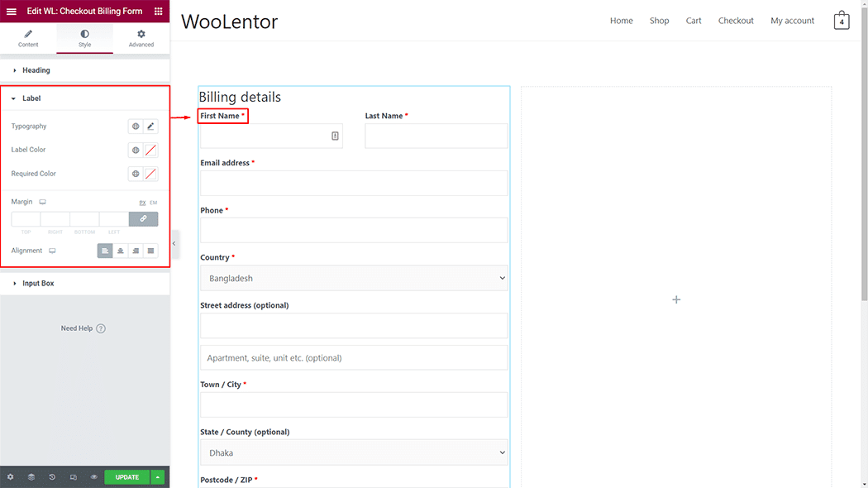Expand the Input Box section
The image size is (868, 488).
tap(38, 284)
